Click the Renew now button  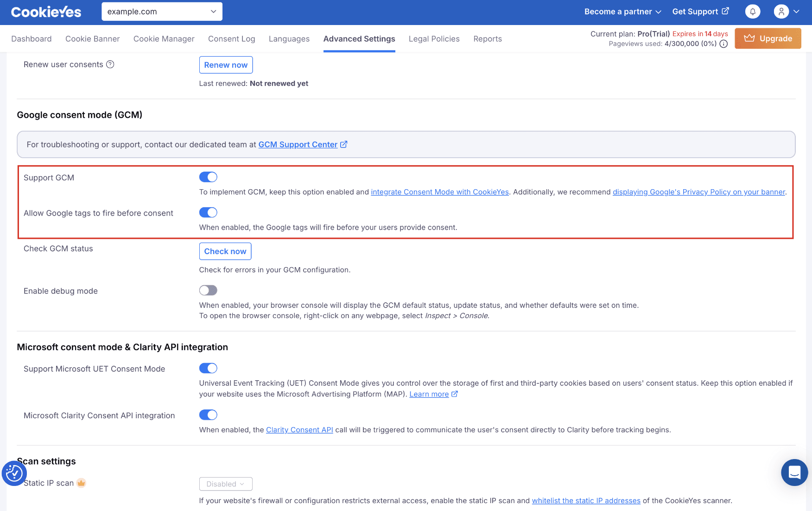click(x=226, y=65)
